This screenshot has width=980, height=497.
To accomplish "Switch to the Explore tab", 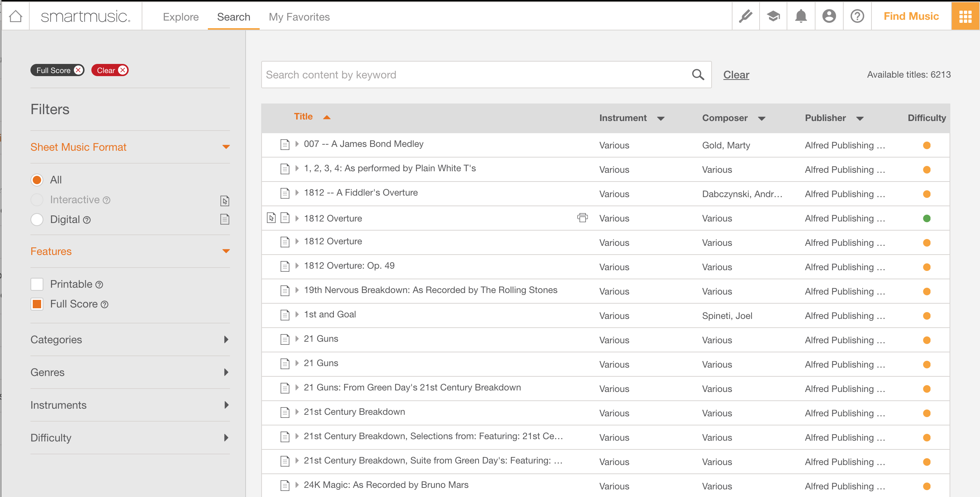I will click(181, 17).
